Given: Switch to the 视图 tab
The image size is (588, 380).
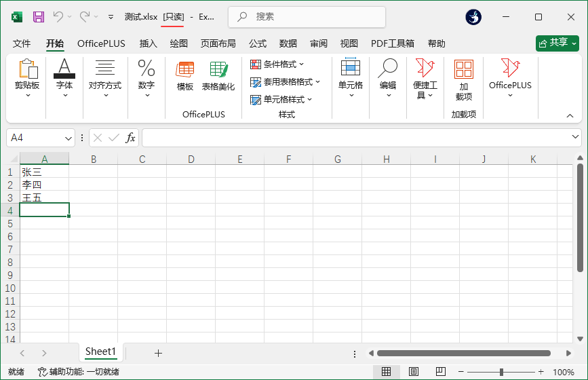Looking at the screenshot, I should point(349,43).
